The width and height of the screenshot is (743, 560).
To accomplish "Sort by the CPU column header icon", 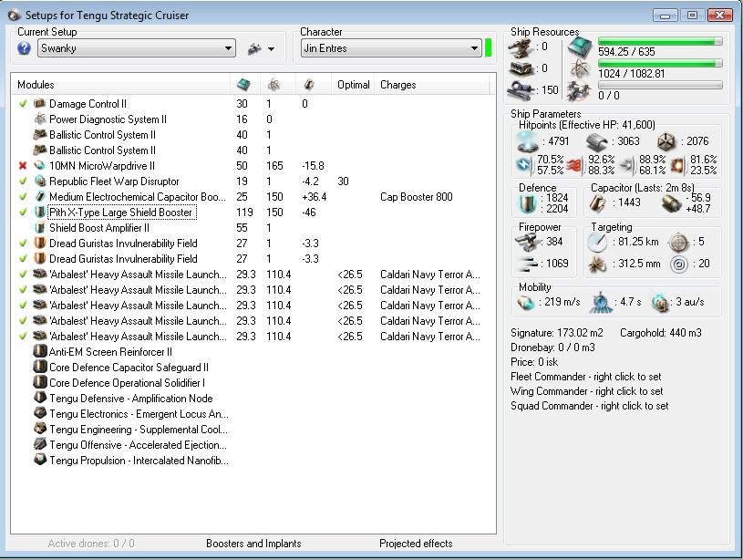I will pyautogui.click(x=243, y=85).
